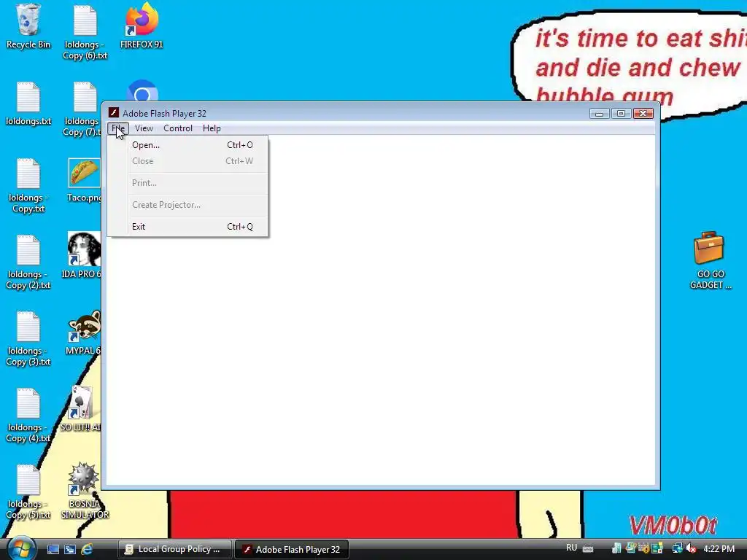Click the grayed-out Create Projector... entry
Image resolution: width=747 pixels, height=560 pixels.
pos(188,205)
